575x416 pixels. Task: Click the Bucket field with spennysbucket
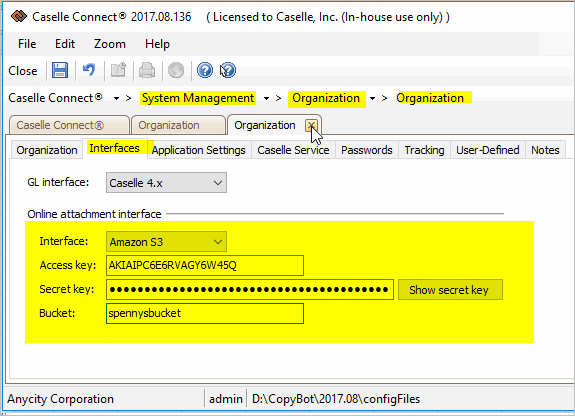(x=205, y=313)
